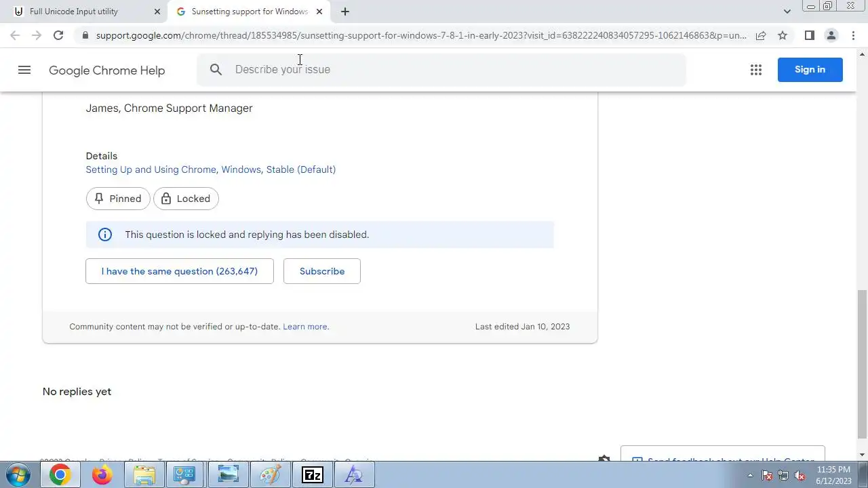
Task: Open the Paint taskbar icon
Action: coord(270,475)
